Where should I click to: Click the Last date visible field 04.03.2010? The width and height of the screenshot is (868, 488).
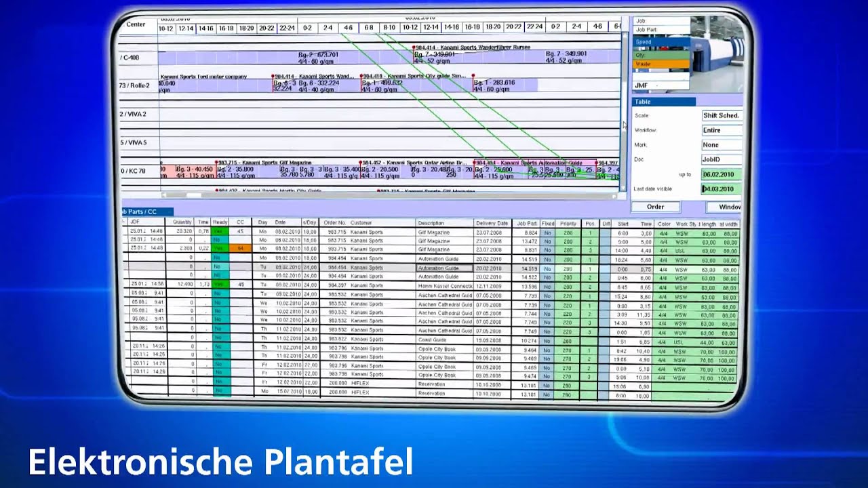coord(722,189)
